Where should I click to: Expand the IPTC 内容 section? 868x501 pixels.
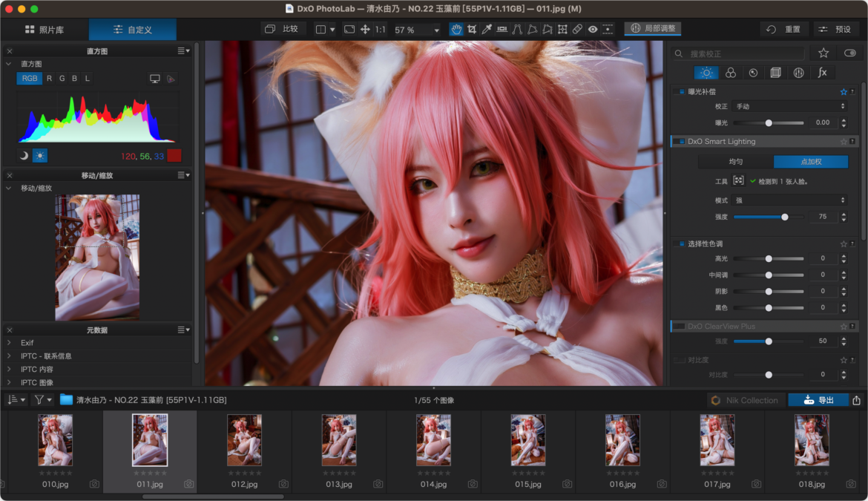click(x=9, y=369)
